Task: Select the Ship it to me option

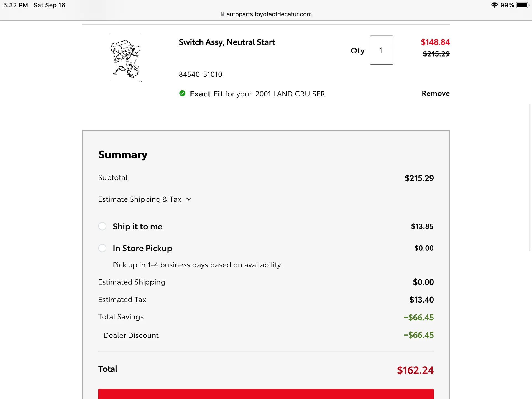Action: (x=102, y=226)
